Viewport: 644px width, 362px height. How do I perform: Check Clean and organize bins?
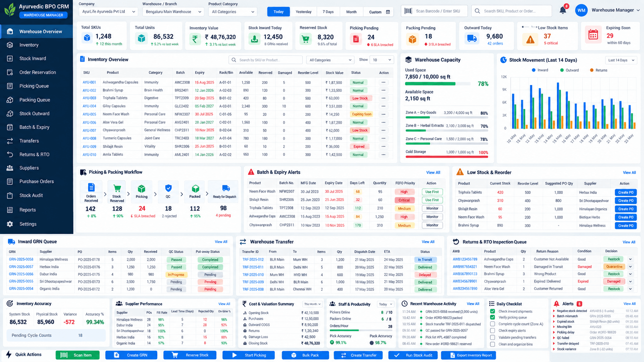coord(492,344)
